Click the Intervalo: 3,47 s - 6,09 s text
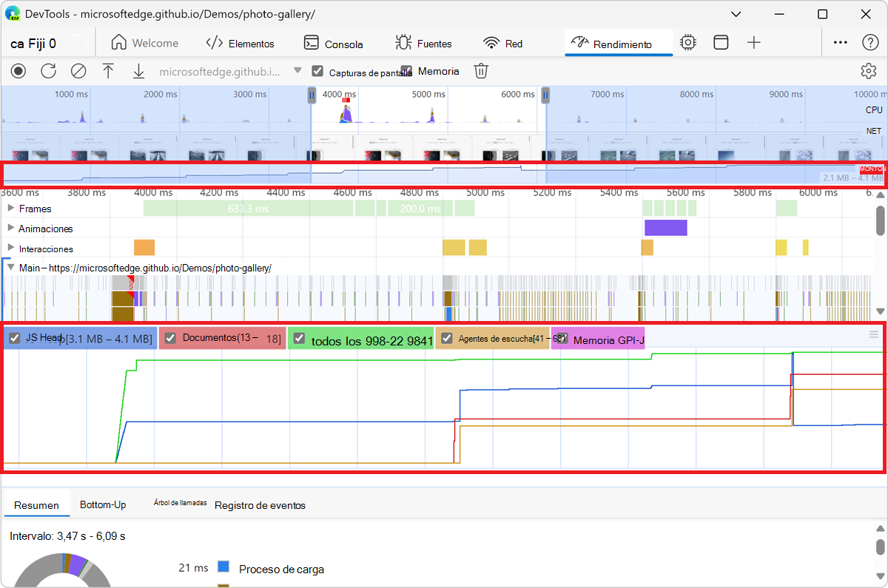The width and height of the screenshot is (888, 588). point(67,535)
